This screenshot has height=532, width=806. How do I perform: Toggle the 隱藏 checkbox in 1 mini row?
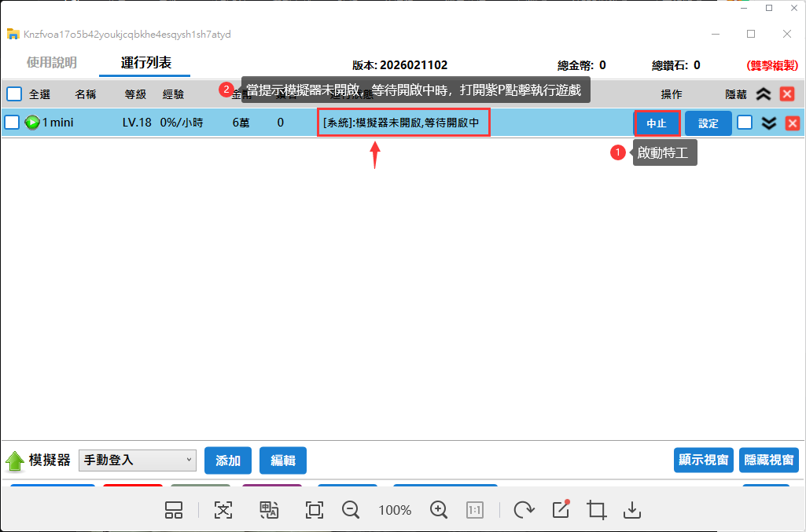pos(744,123)
